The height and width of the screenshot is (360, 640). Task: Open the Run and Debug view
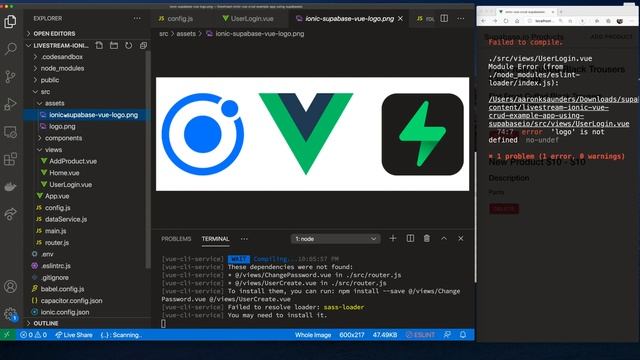click(10, 104)
